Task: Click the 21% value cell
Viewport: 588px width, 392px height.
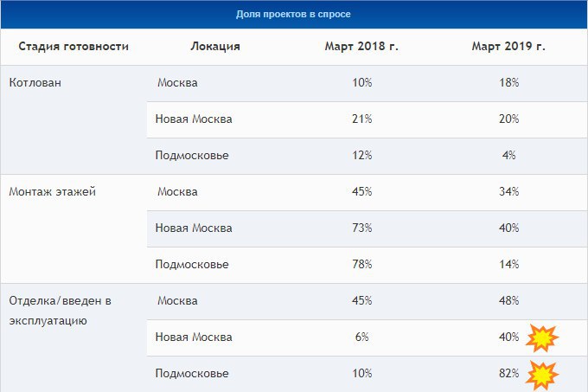Action: point(361,119)
